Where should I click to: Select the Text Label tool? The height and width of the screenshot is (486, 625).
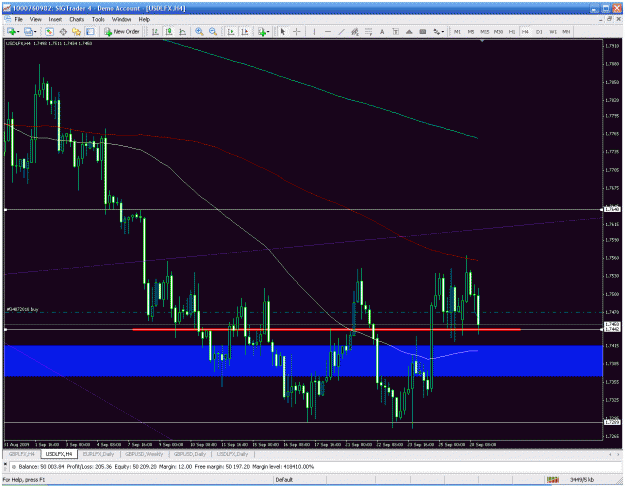(x=395, y=31)
